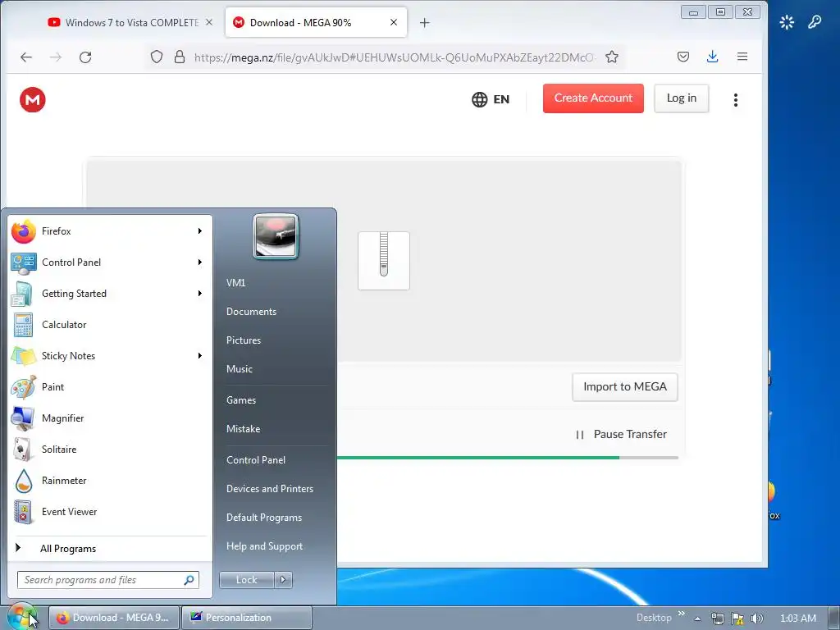Pause the transfer
The width and height of the screenshot is (840, 630).
pyautogui.click(x=622, y=435)
